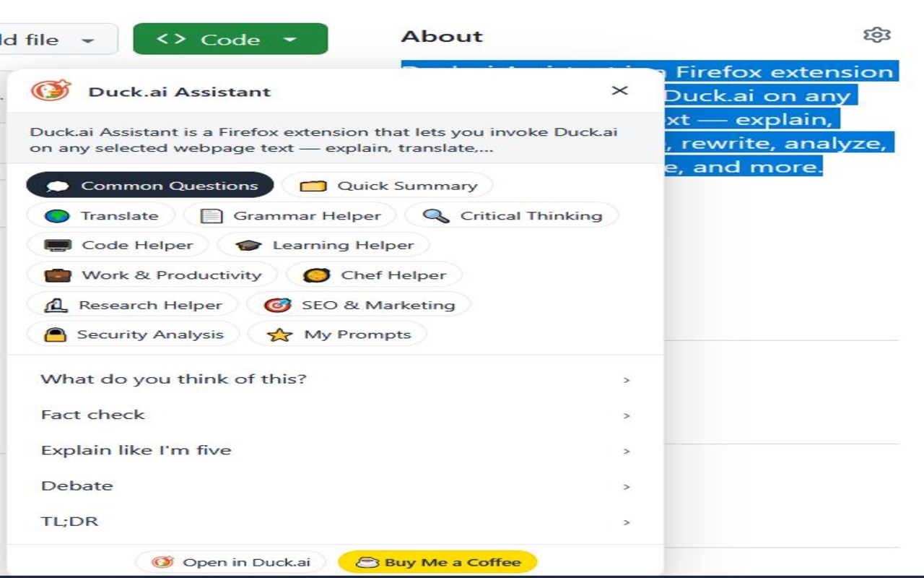
Task: Click the chevron beside 'Fact check'
Action: pyautogui.click(x=627, y=415)
